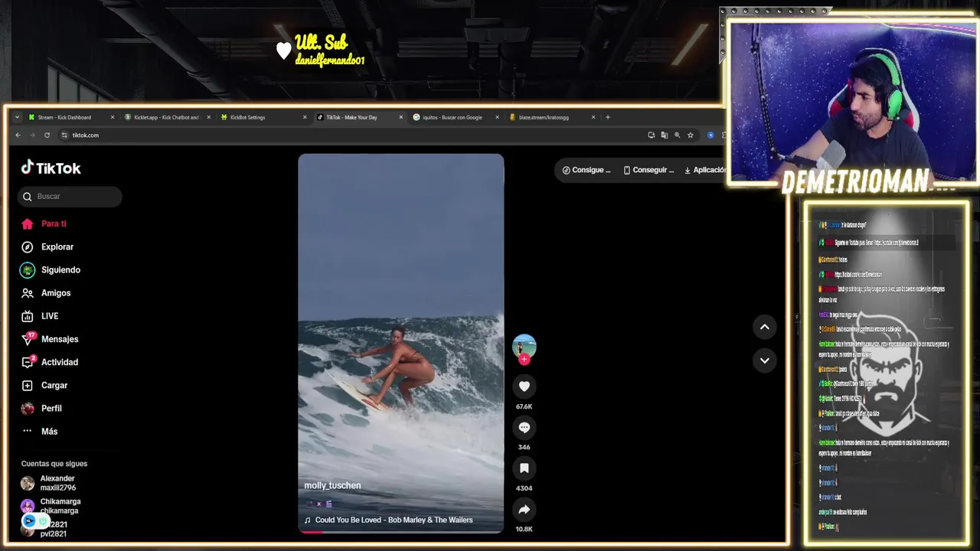Click the Aplicación download button
Viewport: 980px width, 551px height.
(x=704, y=170)
